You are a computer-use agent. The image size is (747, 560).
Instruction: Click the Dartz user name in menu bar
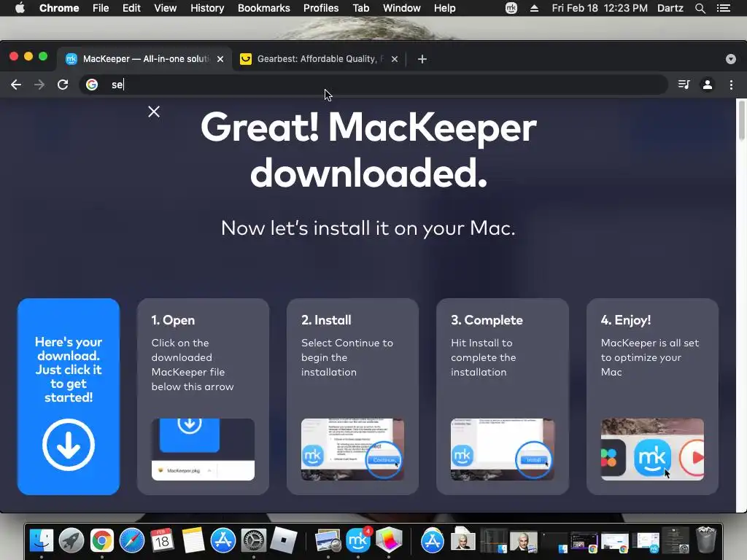pyautogui.click(x=670, y=8)
